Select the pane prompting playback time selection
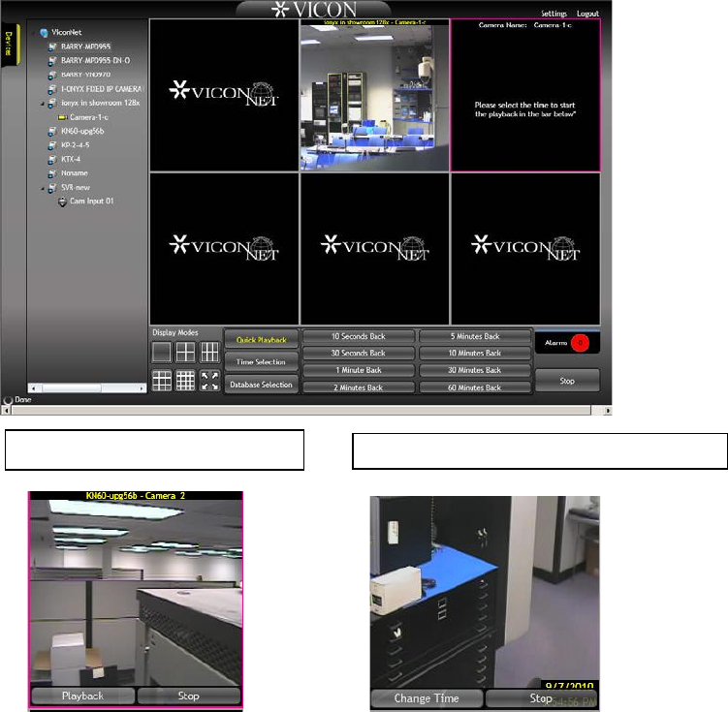 coord(525,96)
